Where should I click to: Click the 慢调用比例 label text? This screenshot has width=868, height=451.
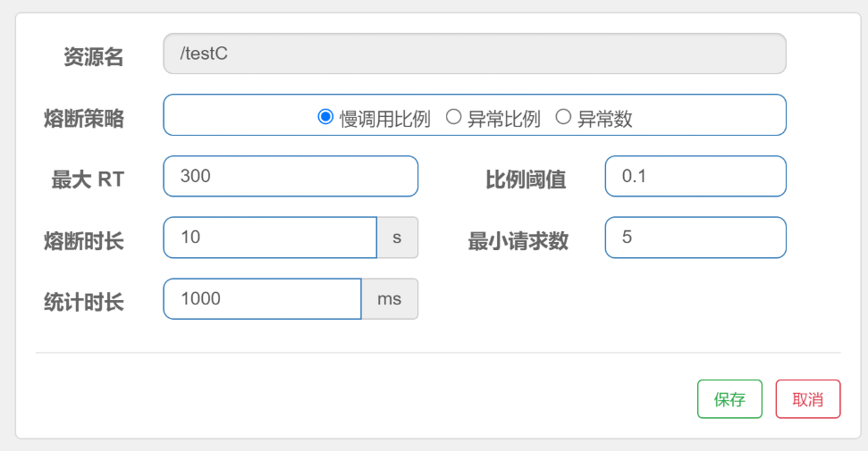384,119
